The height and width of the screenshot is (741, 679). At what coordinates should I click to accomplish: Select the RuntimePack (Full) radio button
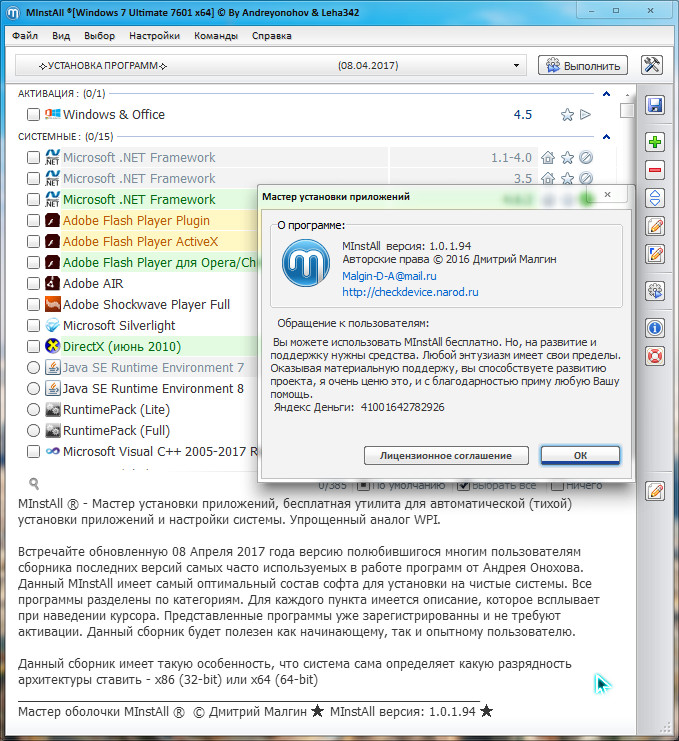(33, 431)
